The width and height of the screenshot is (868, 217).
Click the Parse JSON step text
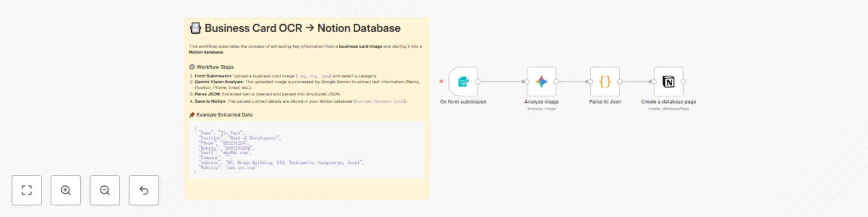(267, 94)
